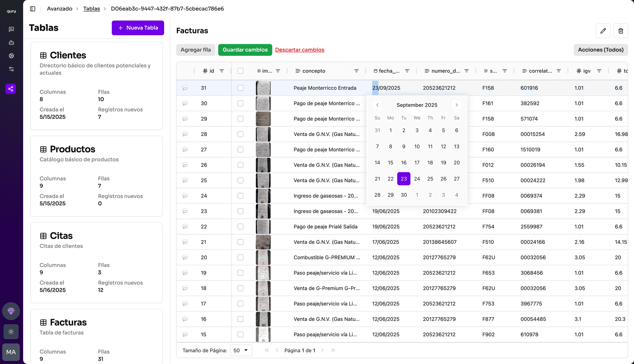634x364 pixels.
Task: Open comment bubble for row 28
Action: (x=185, y=134)
